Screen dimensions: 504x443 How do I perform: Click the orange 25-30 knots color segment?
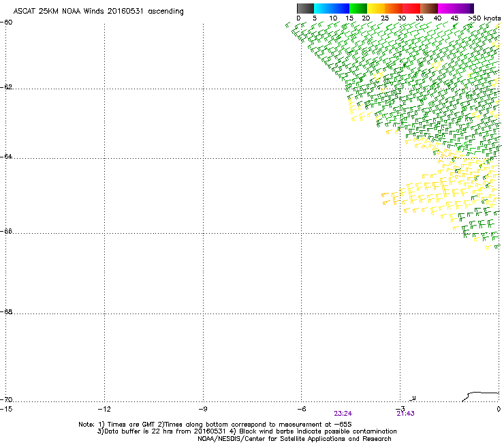point(394,8)
